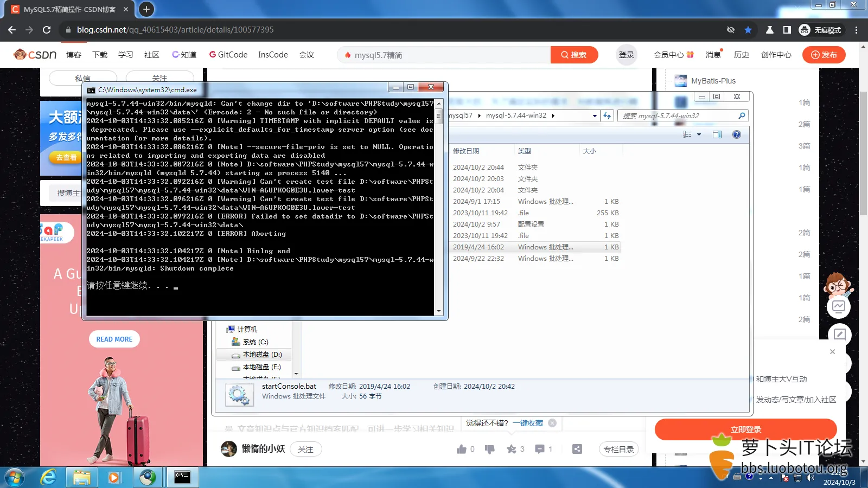
Task: Refresh the Explorer folder
Action: pyautogui.click(x=607, y=115)
